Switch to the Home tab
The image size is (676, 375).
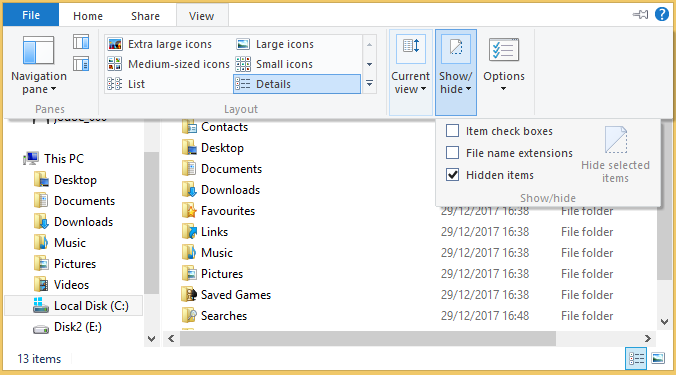88,16
